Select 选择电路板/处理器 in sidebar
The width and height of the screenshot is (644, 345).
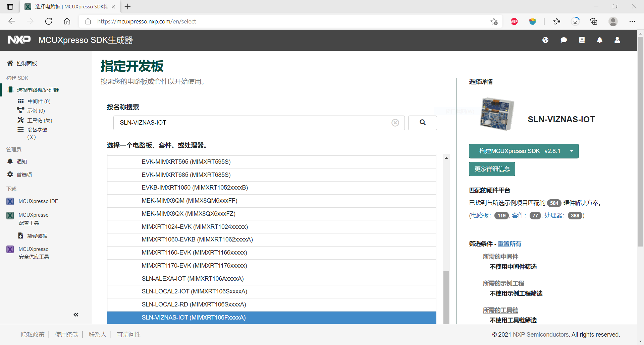point(33,90)
